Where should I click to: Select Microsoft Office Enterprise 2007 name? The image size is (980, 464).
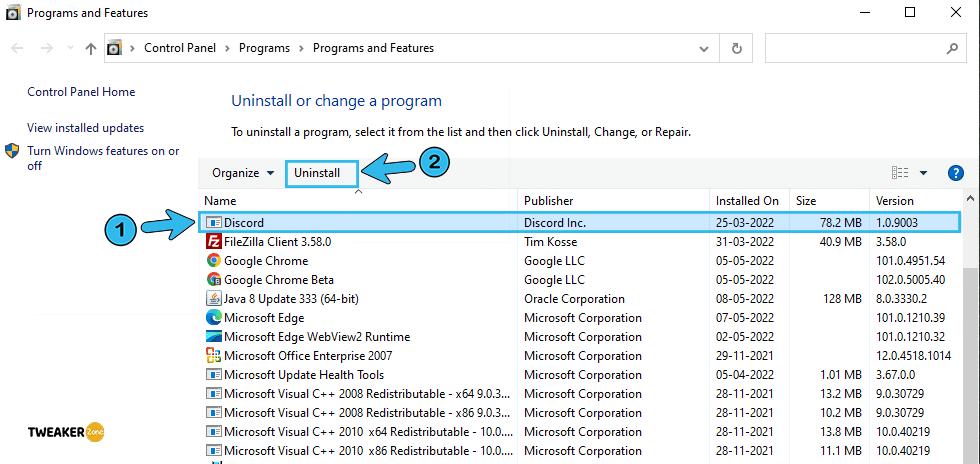point(308,356)
